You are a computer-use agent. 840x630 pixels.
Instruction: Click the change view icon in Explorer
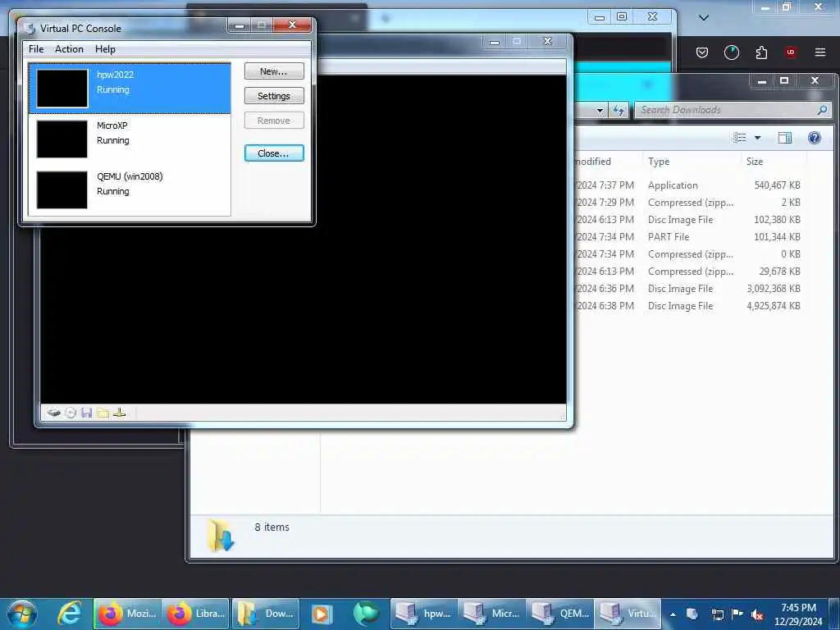tap(740, 138)
